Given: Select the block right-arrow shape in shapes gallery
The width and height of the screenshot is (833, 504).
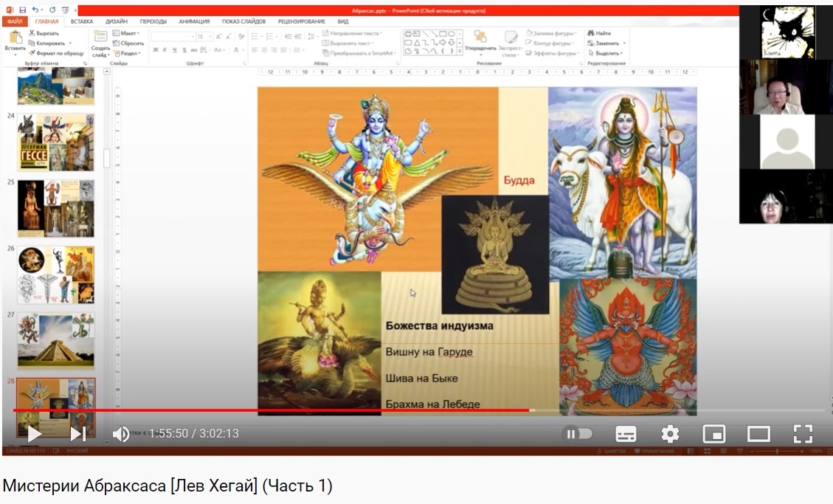Looking at the screenshot, I should [443, 43].
